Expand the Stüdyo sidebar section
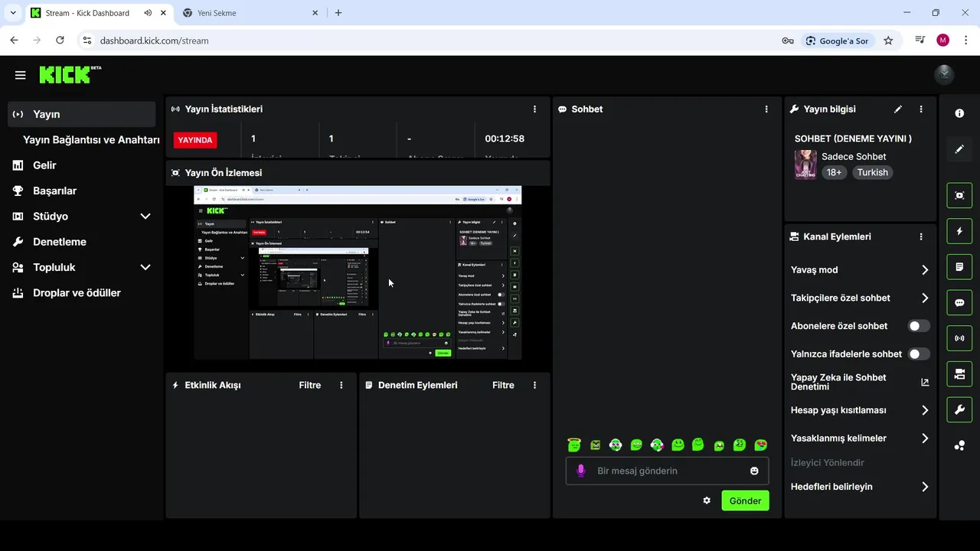 (x=145, y=217)
